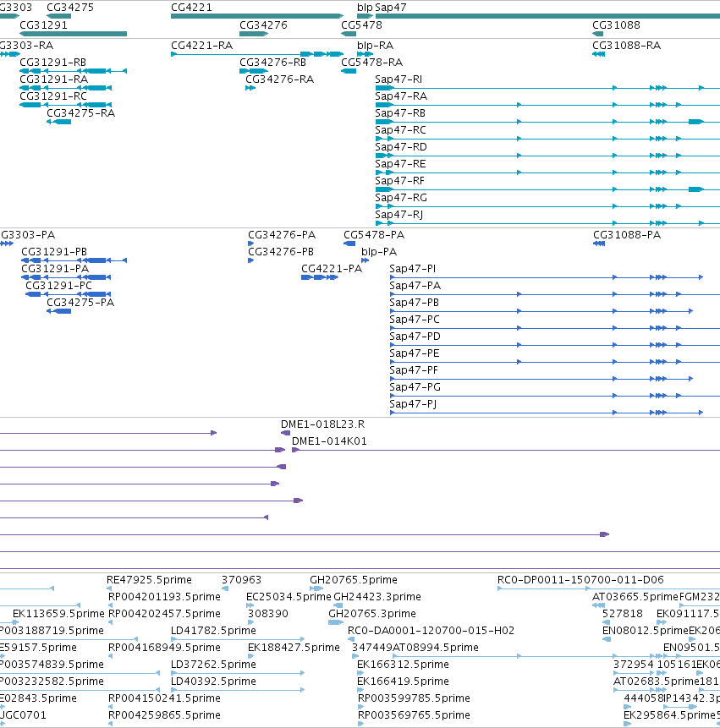Viewport: 720px width, 728px height.
Task: Click the DME1-018L23.R clone end
Action: click(286, 433)
